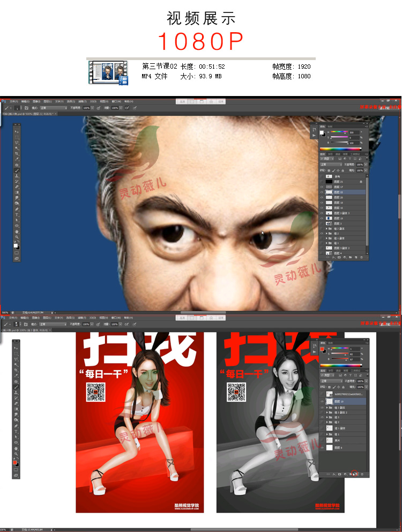The width and height of the screenshot is (402, 532).
Task: Click opacity 100% field in poster options bar
Action: pyautogui.click(x=86, y=324)
